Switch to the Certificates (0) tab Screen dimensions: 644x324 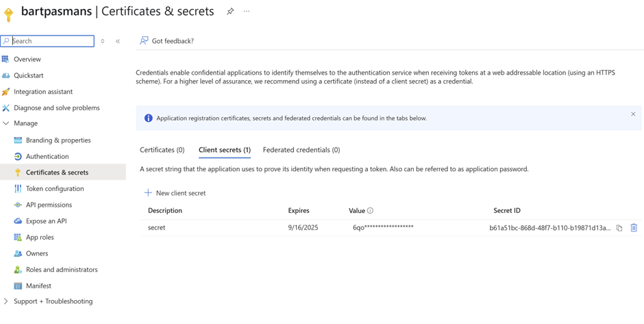162,150
